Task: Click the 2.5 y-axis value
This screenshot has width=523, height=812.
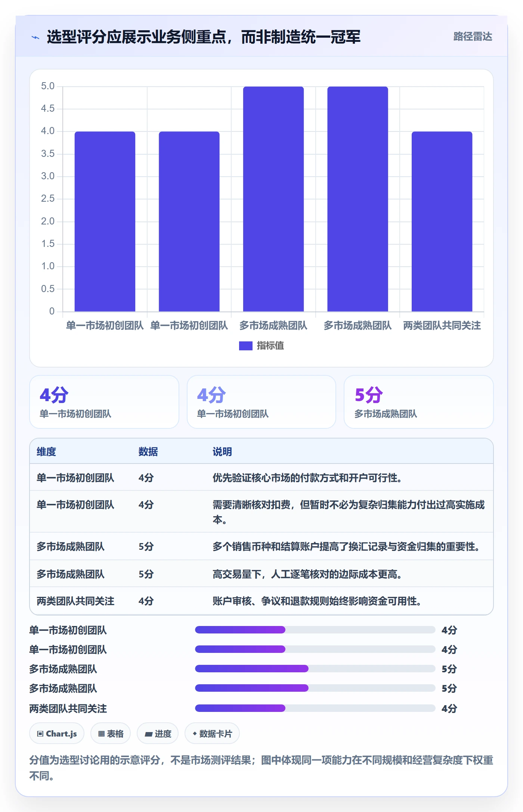Action: tap(48, 199)
